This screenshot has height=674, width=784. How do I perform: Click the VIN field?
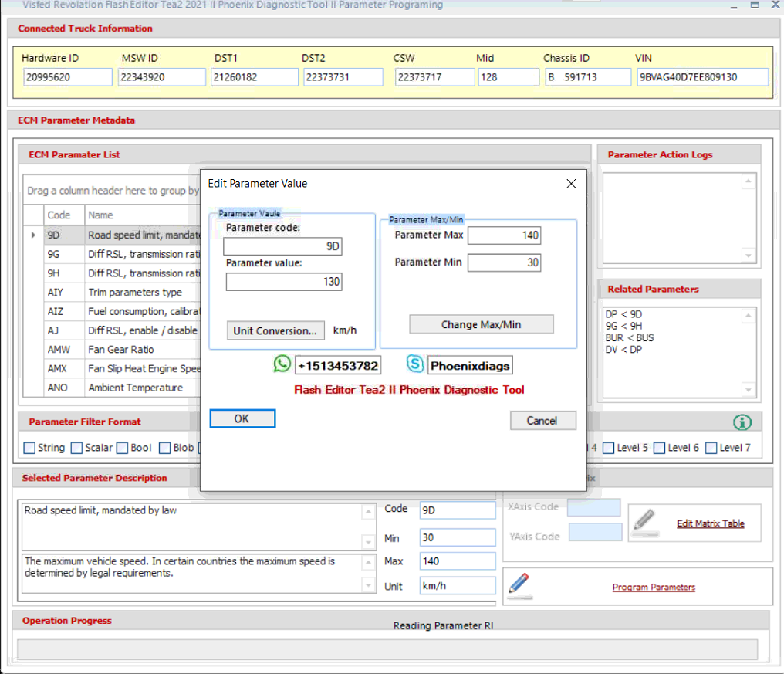[703, 77]
